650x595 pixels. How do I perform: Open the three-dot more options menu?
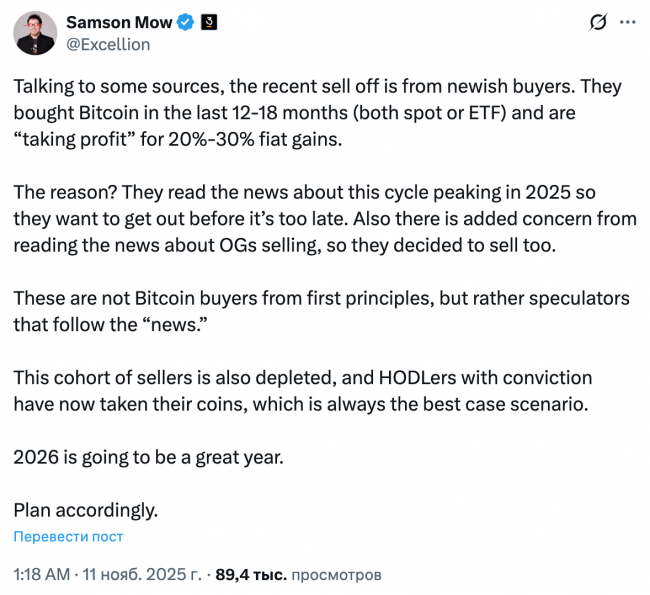[x=626, y=22]
